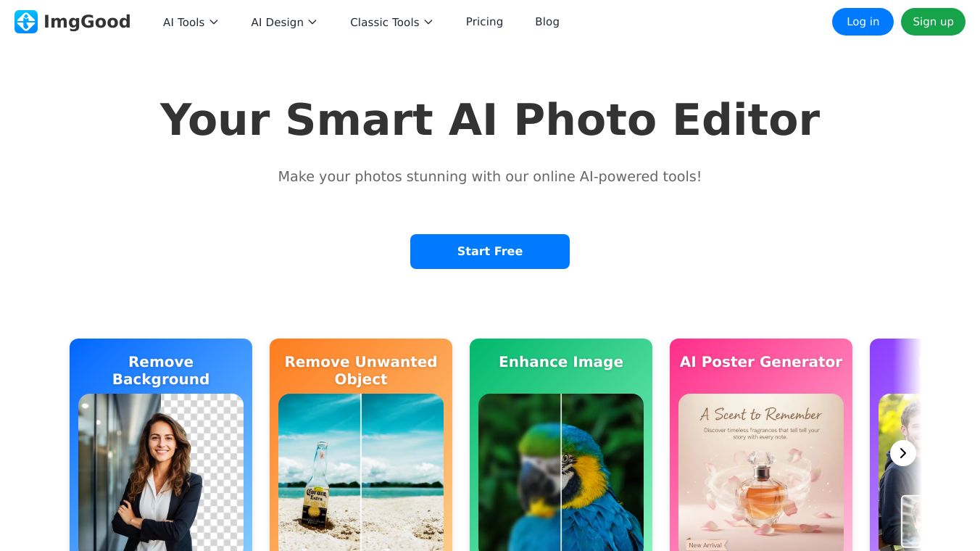The height and width of the screenshot is (551, 980).
Task: Open the AI Poster Generator card
Action: (x=761, y=444)
